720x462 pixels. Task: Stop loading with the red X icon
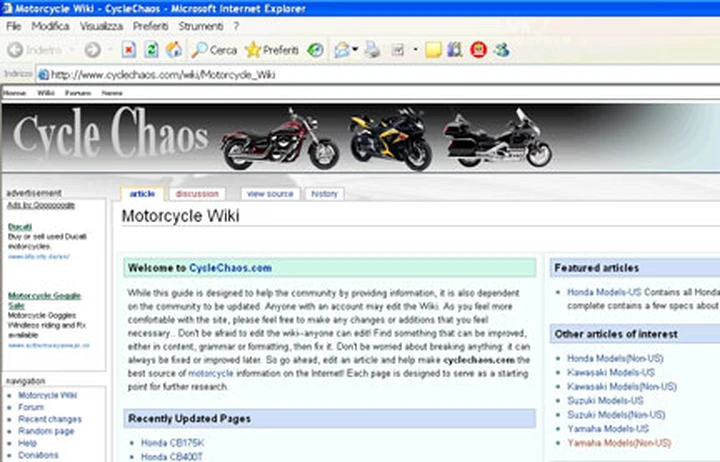(129, 50)
